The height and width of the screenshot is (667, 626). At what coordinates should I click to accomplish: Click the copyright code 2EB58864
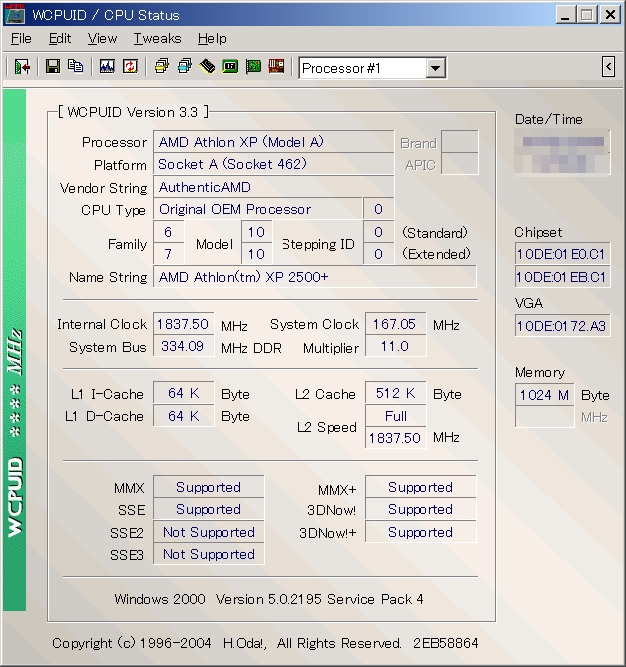click(x=446, y=643)
